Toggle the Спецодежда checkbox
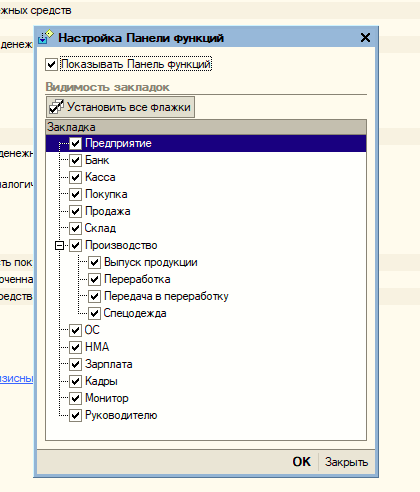 pos(94,313)
